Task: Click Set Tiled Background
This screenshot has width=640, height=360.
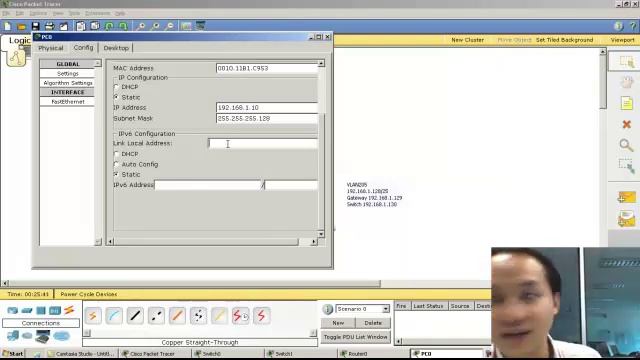Action: [564, 40]
